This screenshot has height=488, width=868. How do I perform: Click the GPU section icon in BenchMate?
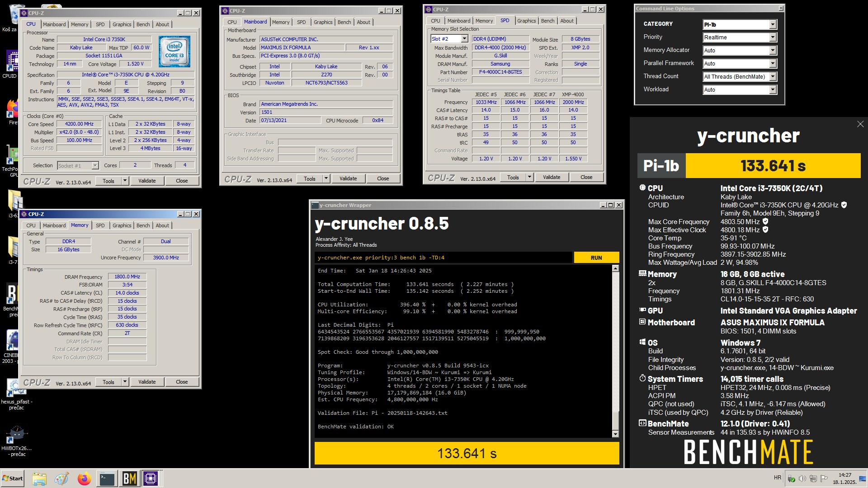642,310
